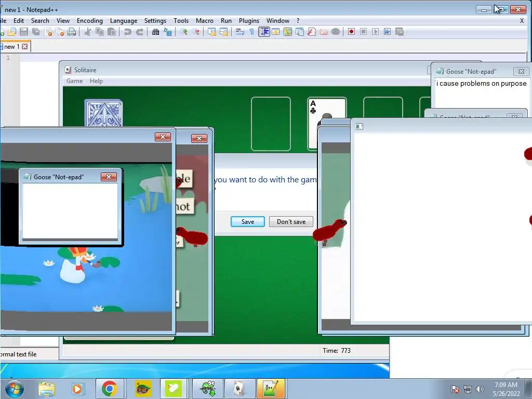Open the Macro menu
532x399 pixels.
(205, 21)
